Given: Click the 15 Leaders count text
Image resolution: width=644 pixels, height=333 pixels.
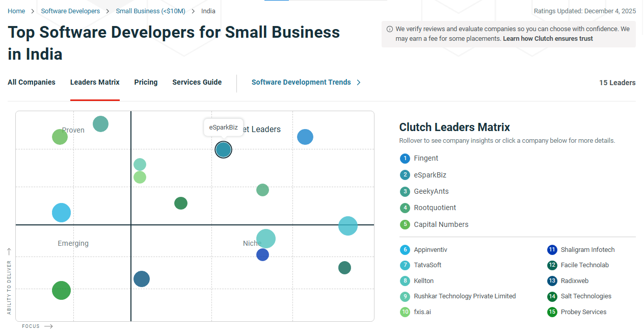Looking at the screenshot, I should click(617, 83).
